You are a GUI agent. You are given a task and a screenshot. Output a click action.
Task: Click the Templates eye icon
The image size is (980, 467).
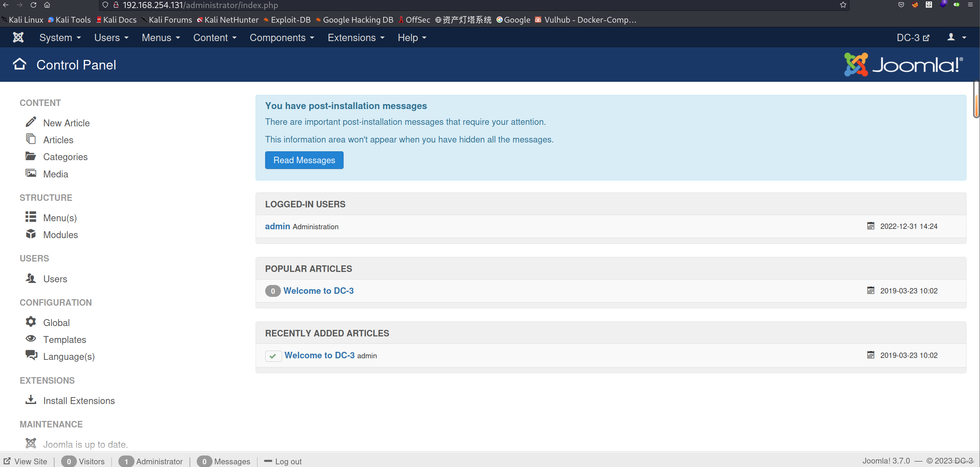(31, 339)
